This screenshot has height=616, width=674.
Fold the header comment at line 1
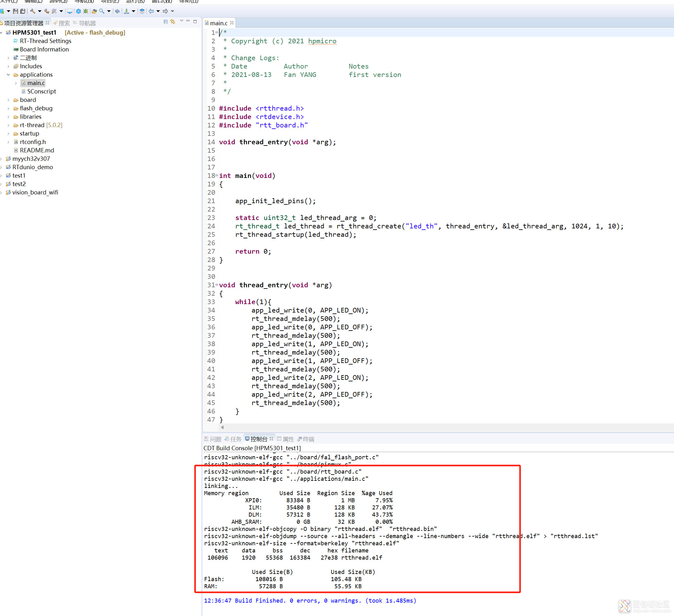[x=217, y=32]
